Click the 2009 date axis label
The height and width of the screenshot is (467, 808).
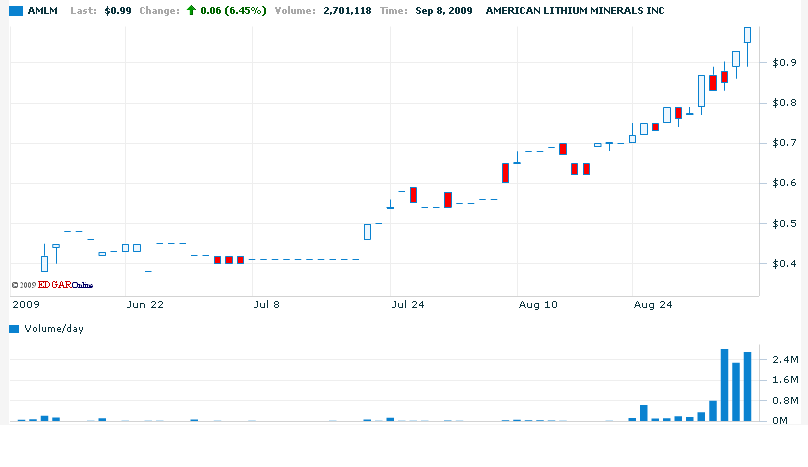(26, 305)
